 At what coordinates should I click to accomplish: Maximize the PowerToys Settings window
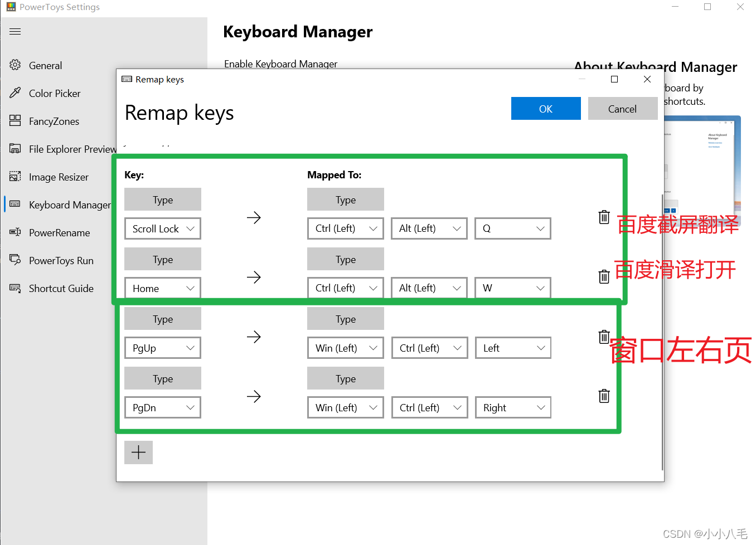click(x=707, y=7)
